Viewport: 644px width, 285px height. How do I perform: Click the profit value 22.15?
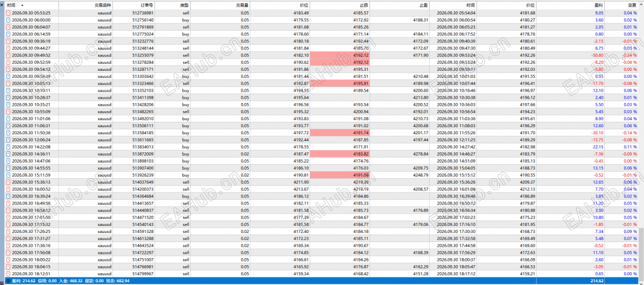(598, 147)
